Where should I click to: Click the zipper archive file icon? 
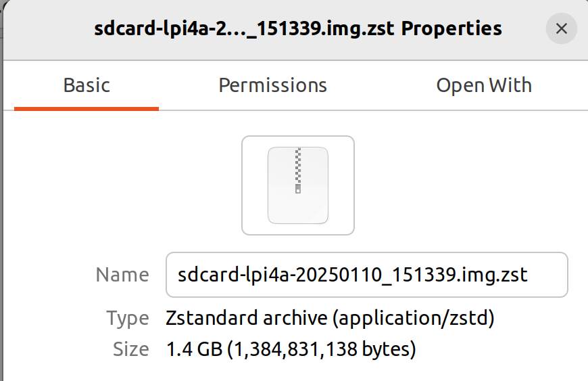pos(298,185)
